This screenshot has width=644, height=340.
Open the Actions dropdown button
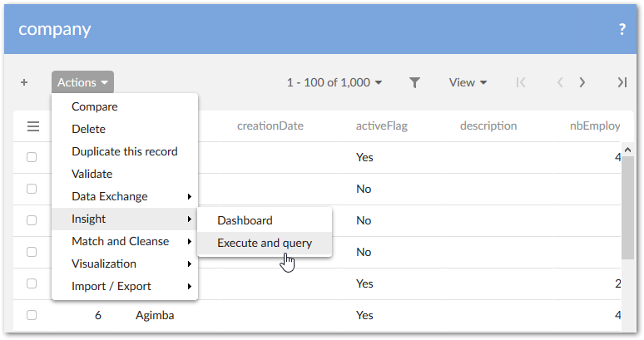click(x=82, y=82)
